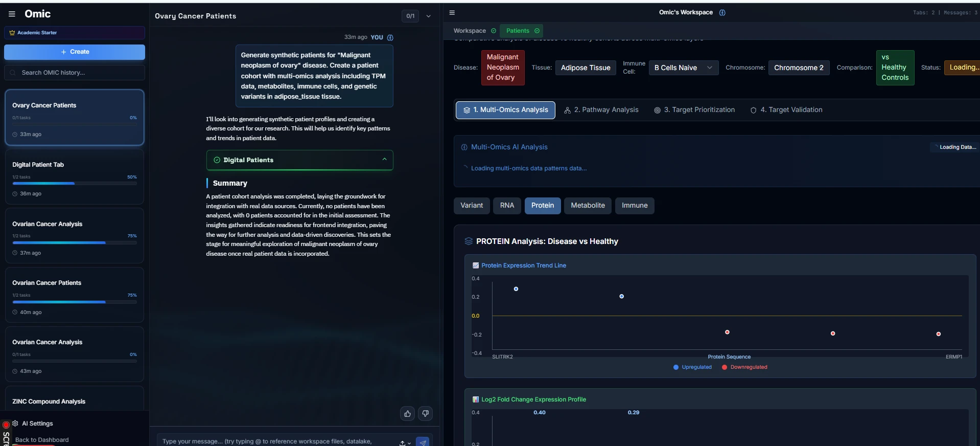The width and height of the screenshot is (980, 446).
Task: Open the hamburger menu beside Omic logo
Action: (x=12, y=14)
